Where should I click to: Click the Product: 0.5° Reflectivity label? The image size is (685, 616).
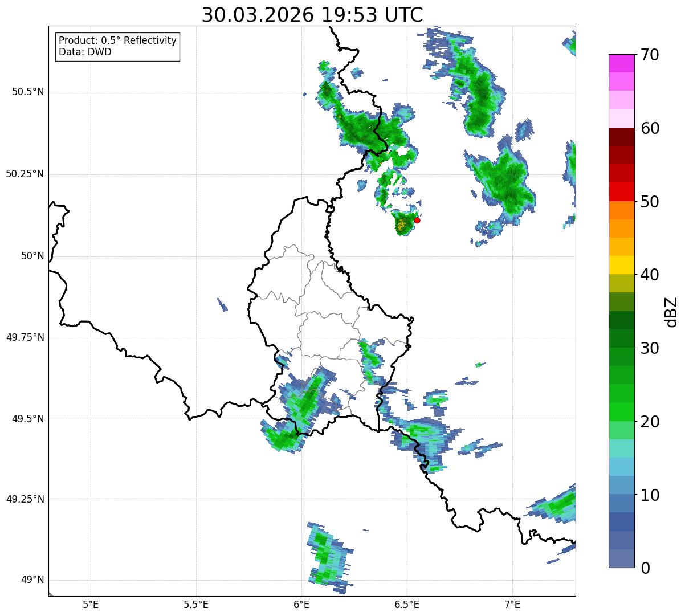117,41
